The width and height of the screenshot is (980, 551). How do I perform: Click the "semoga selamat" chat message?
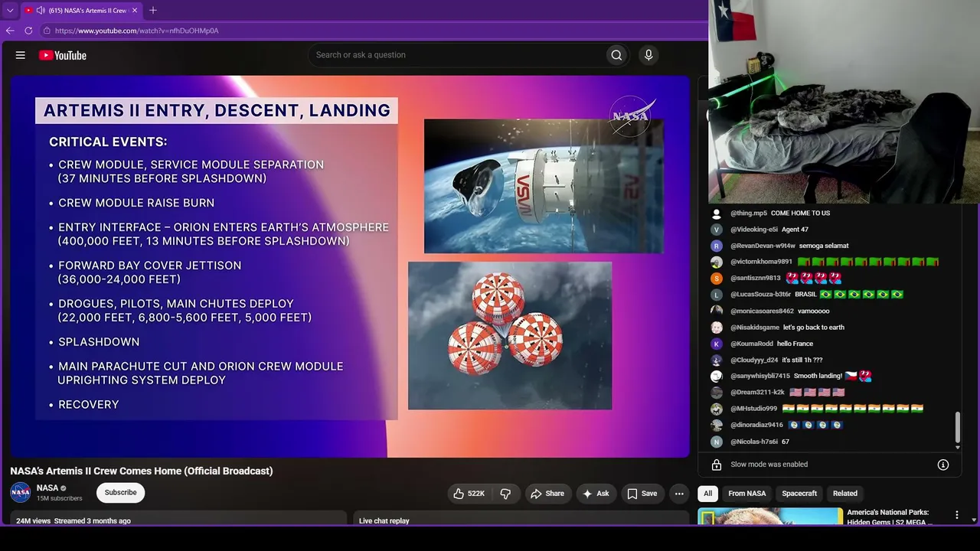pos(824,246)
